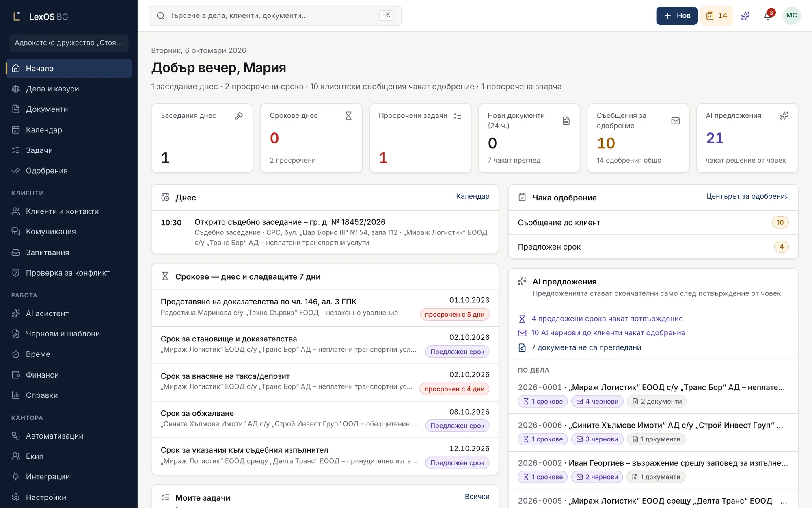Open Документи in sidebar

(69, 109)
